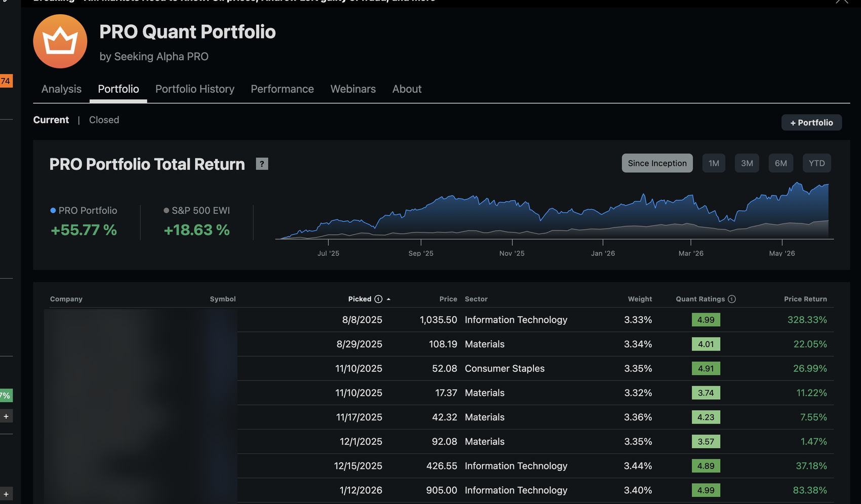This screenshot has width=861, height=504.
Task: Click the +55.77 % return value
Action: (84, 230)
